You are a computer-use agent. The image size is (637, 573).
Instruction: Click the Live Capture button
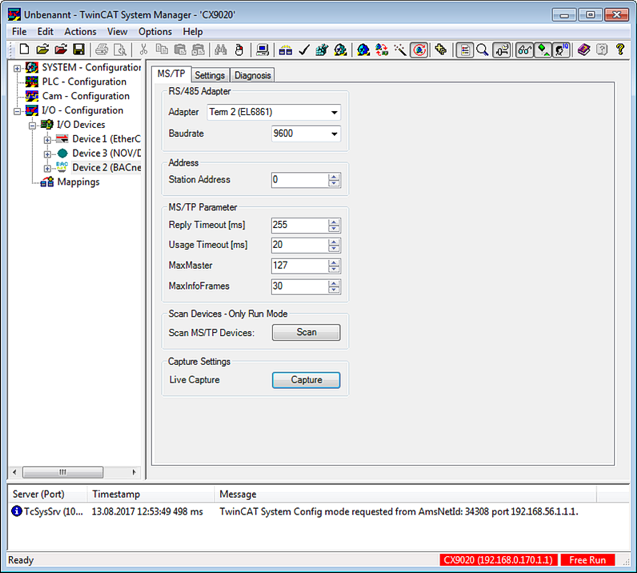click(306, 380)
